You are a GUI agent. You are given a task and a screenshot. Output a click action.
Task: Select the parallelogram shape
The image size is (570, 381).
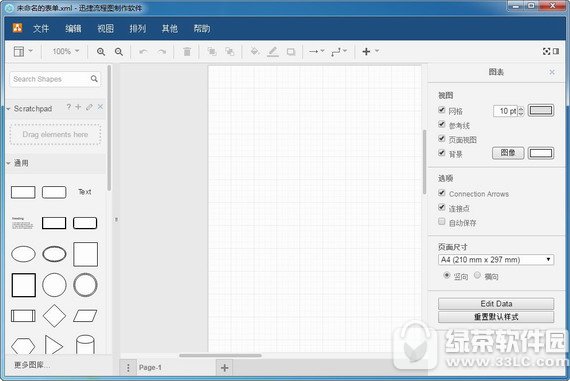click(85, 316)
